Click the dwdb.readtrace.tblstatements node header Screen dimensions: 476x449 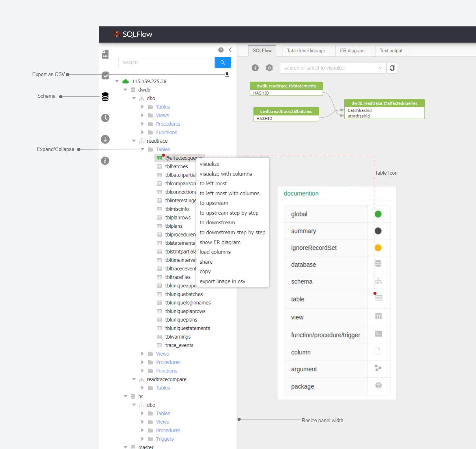(x=286, y=86)
